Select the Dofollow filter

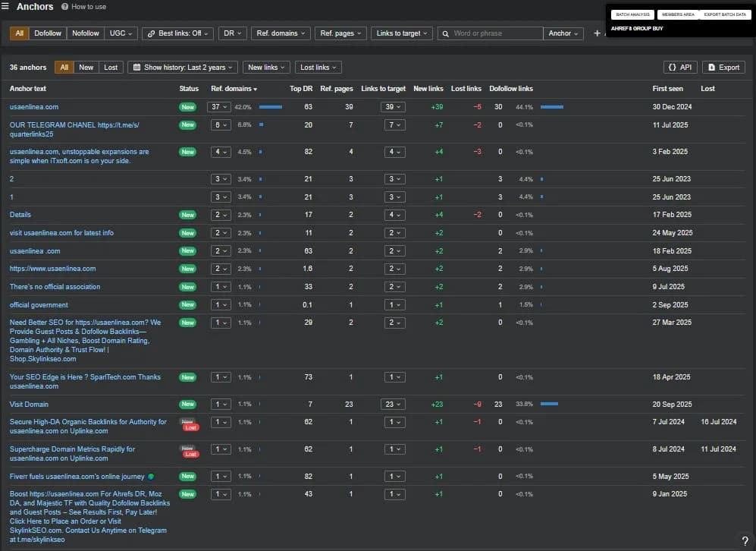tap(48, 33)
